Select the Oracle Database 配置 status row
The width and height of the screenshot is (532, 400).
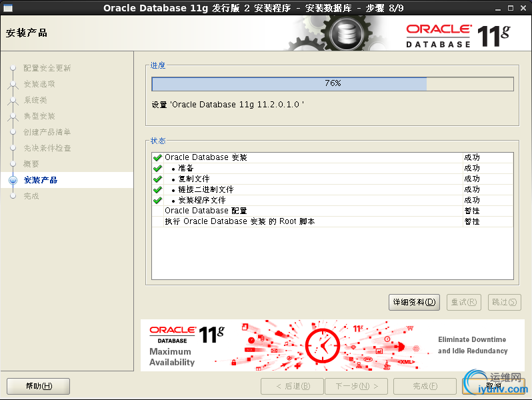tap(333, 211)
